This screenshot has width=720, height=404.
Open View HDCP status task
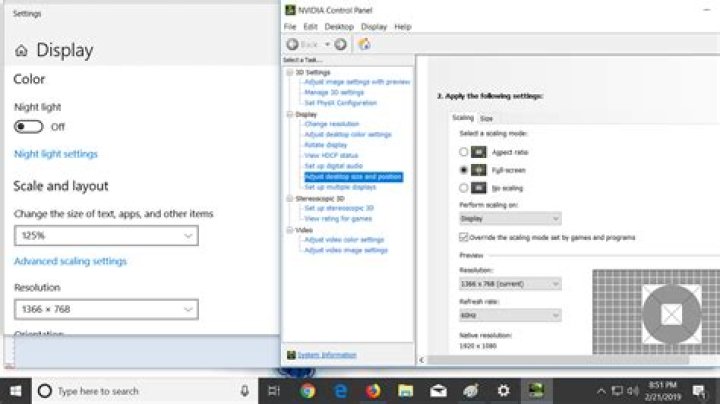tap(331, 155)
